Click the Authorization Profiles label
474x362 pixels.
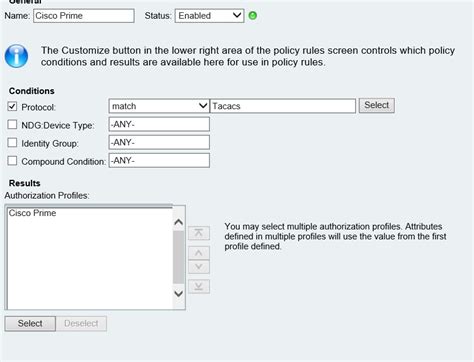coord(47,196)
